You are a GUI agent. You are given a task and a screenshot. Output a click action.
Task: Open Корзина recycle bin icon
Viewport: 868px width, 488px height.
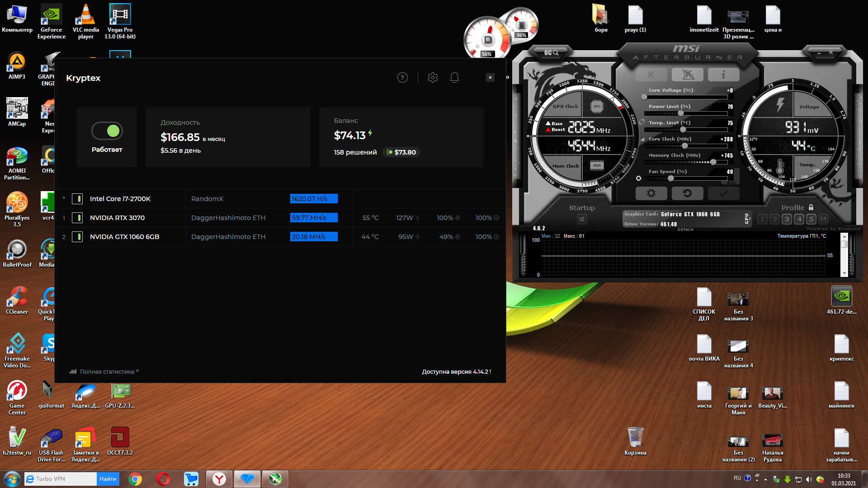point(635,441)
